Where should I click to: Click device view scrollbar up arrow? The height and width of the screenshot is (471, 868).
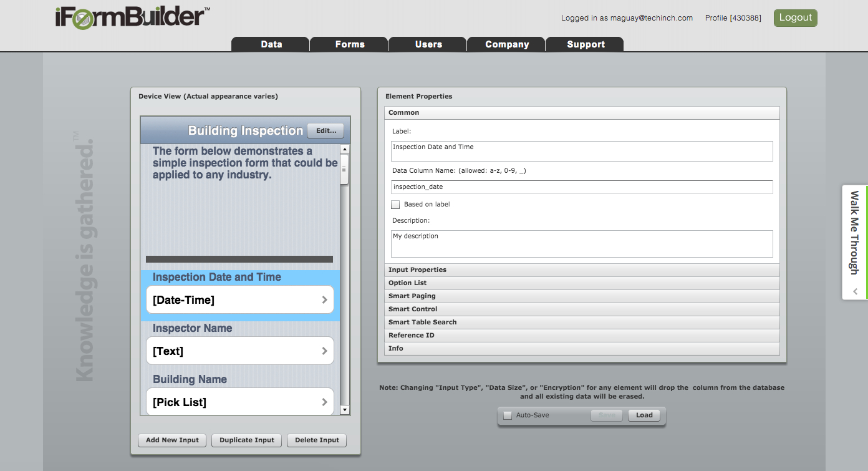click(x=345, y=150)
